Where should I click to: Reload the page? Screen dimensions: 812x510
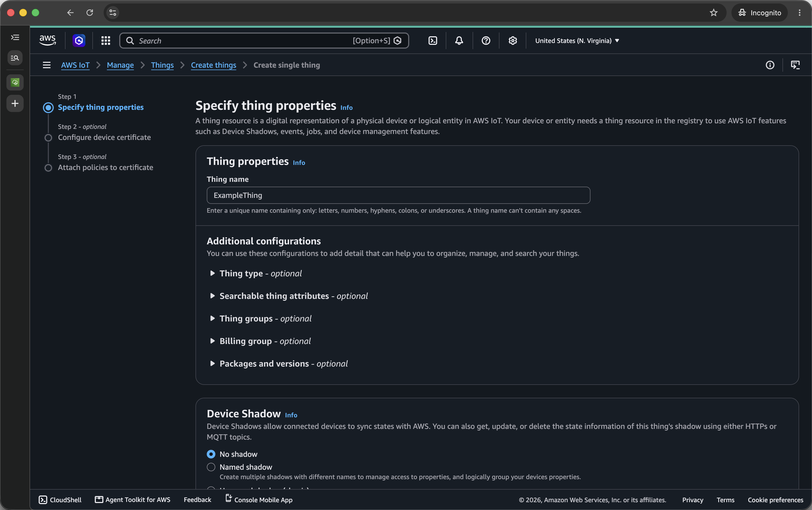[89, 12]
